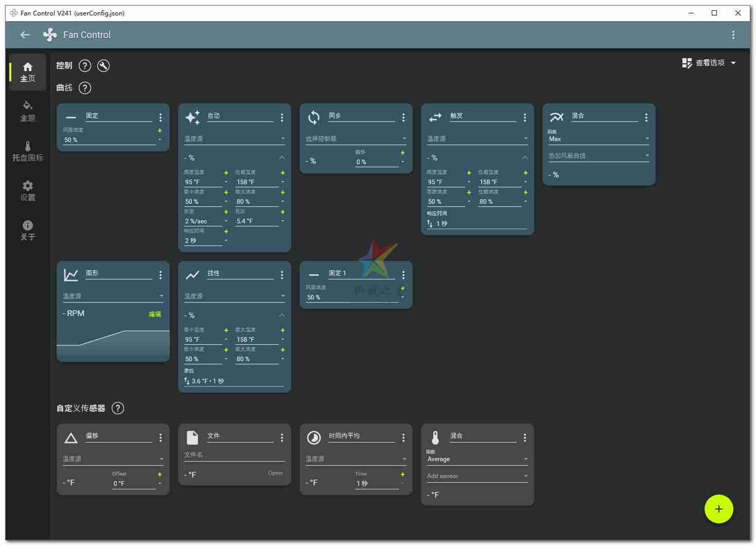Expand the 查看选项 dropdown
Viewport: 756px width, 546px height.
pyautogui.click(x=709, y=63)
